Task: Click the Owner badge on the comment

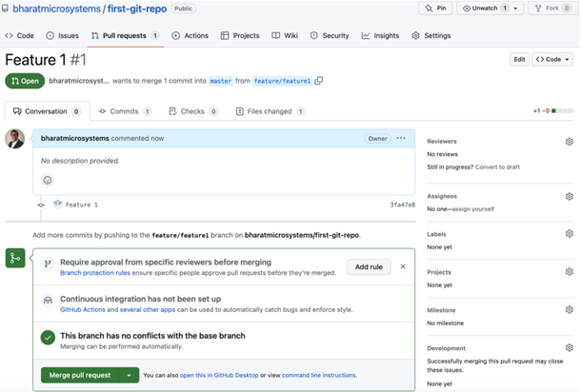Action: 377,139
